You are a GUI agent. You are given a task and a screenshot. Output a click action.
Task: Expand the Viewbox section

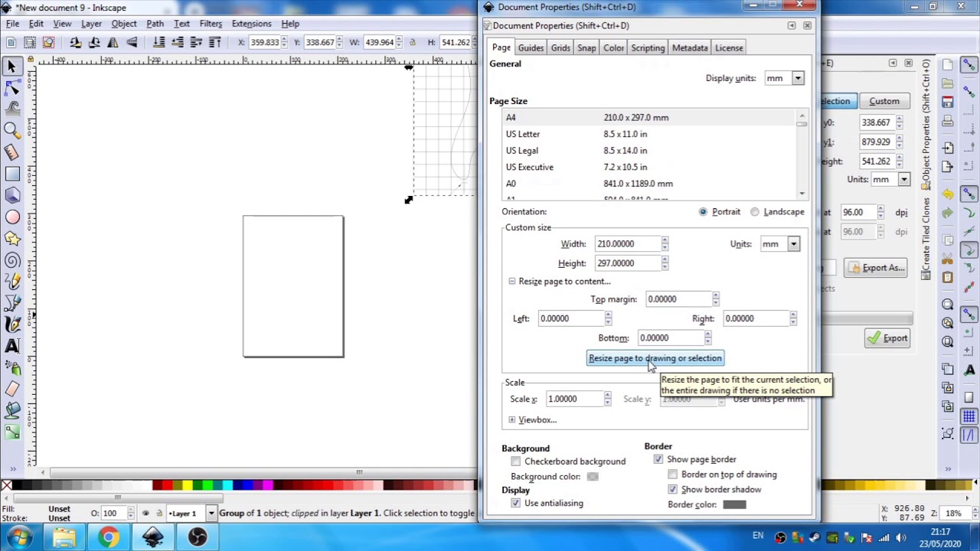click(x=512, y=420)
